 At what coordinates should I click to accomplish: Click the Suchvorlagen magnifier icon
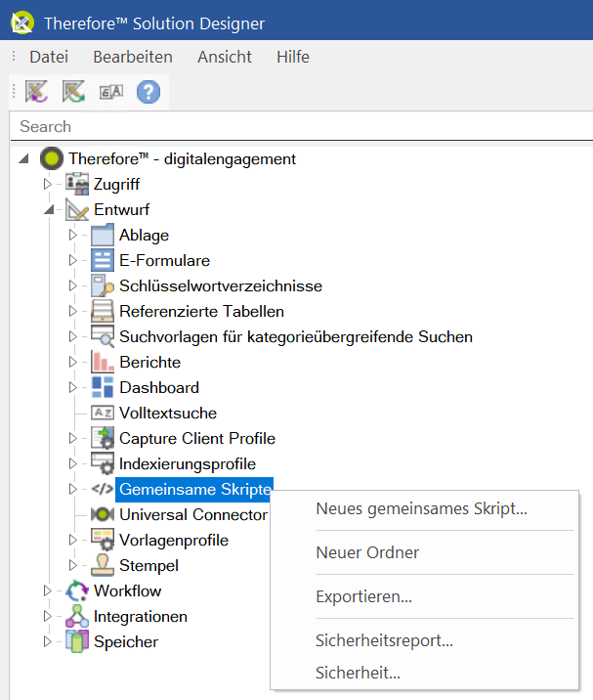[103, 336]
